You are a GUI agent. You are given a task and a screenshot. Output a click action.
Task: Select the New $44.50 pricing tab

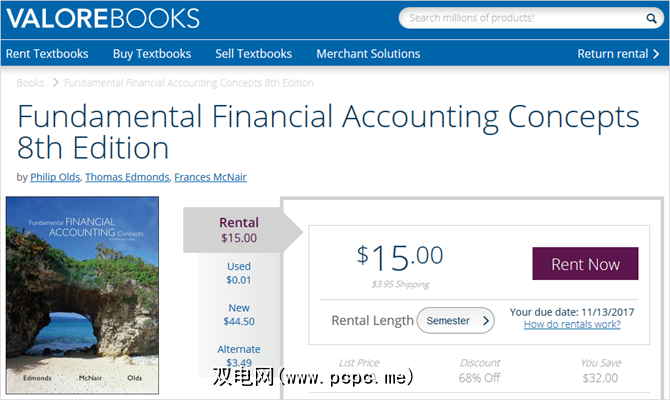tap(239, 314)
